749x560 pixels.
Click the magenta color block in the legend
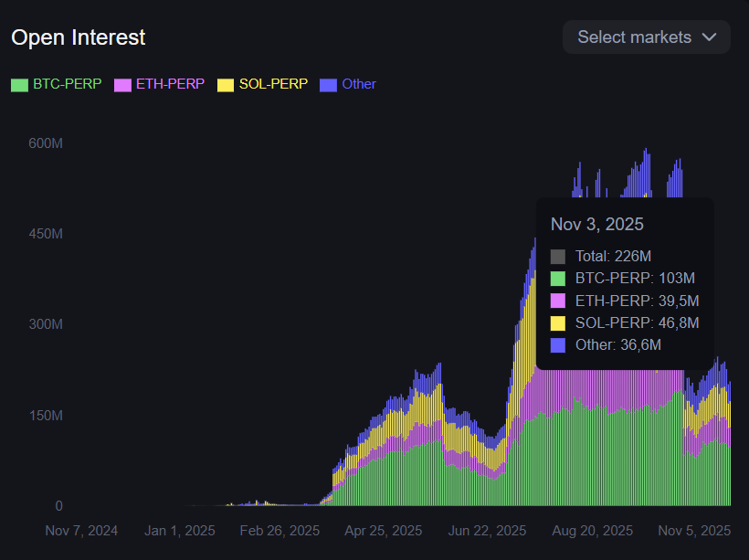tap(123, 84)
